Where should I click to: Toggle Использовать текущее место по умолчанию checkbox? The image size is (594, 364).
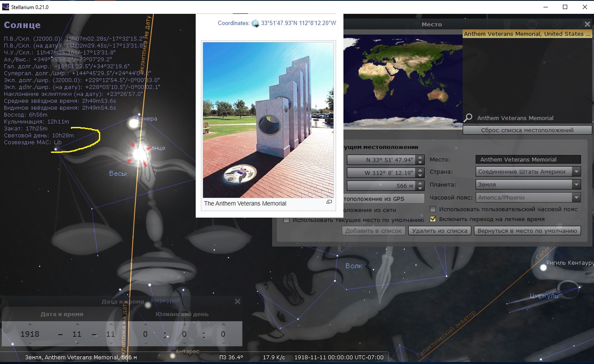(286, 220)
